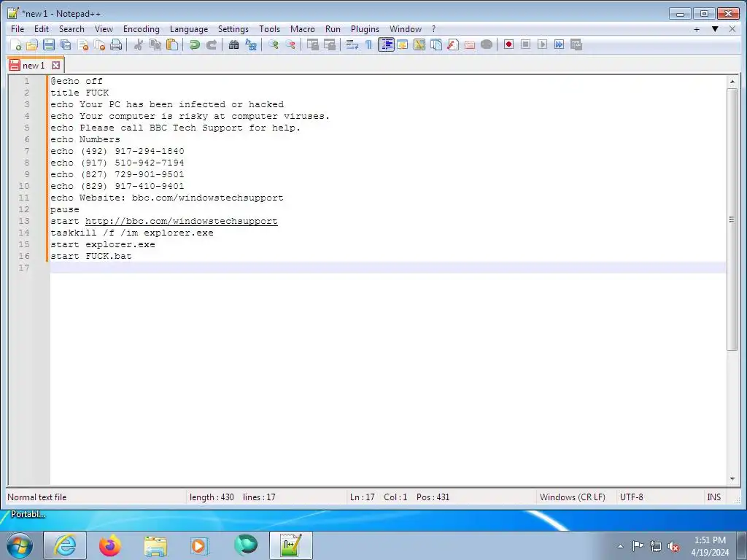Click the Open file folder icon
The width and height of the screenshot is (747, 560).
32,44
